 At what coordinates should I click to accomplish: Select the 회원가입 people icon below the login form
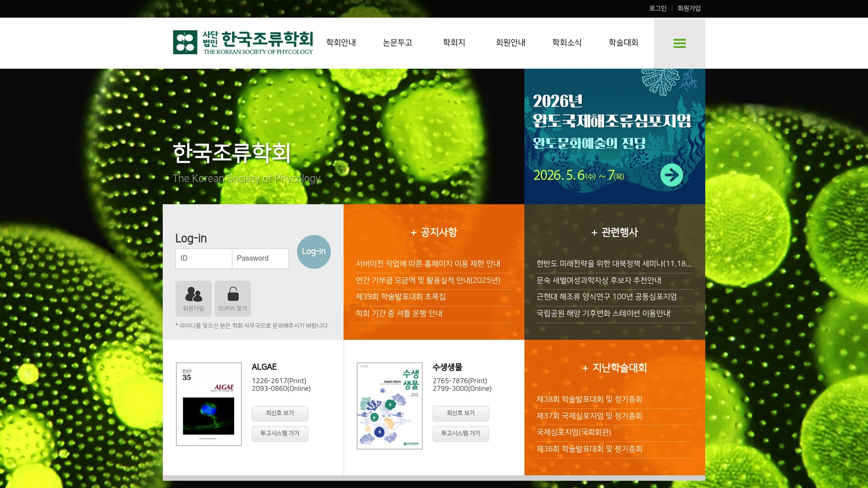pos(193,298)
